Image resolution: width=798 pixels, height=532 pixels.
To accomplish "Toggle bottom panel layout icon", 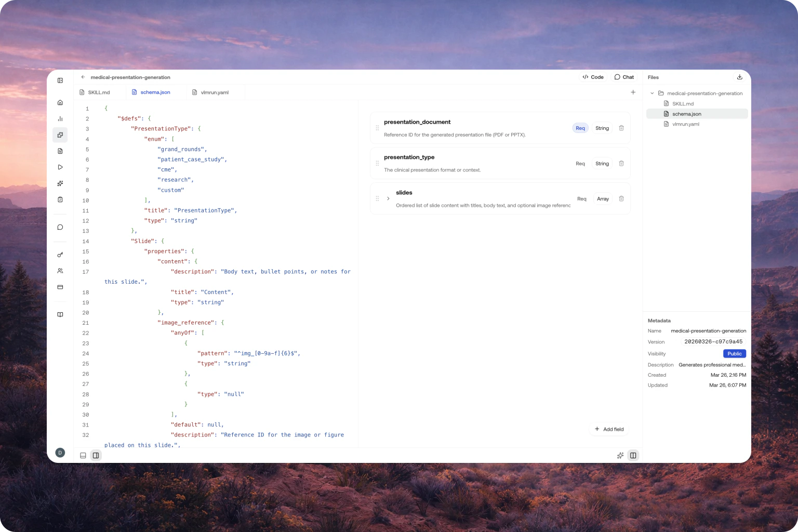I will (x=83, y=455).
